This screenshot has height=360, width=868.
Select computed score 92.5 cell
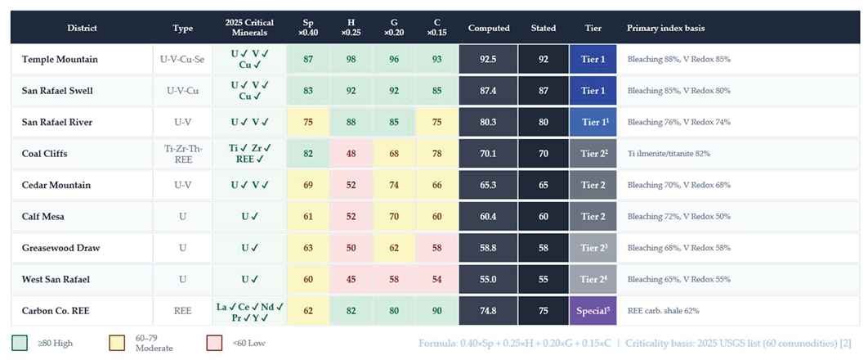pyautogui.click(x=488, y=59)
